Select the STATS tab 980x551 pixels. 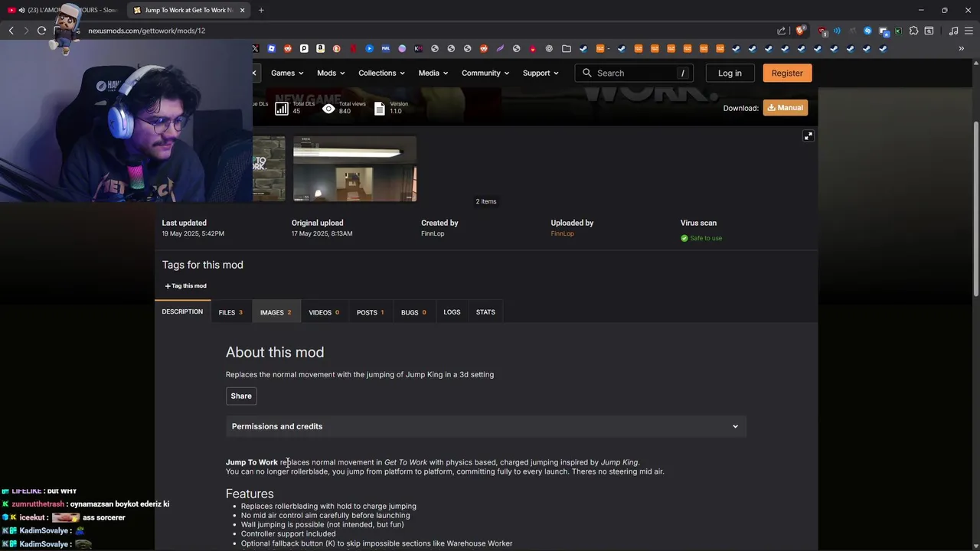pos(485,312)
